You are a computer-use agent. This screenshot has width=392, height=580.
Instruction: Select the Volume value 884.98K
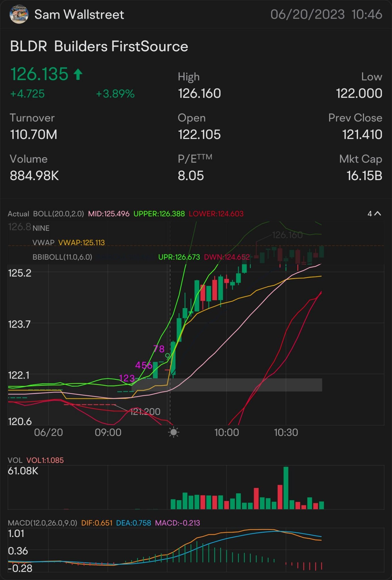[34, 176]
